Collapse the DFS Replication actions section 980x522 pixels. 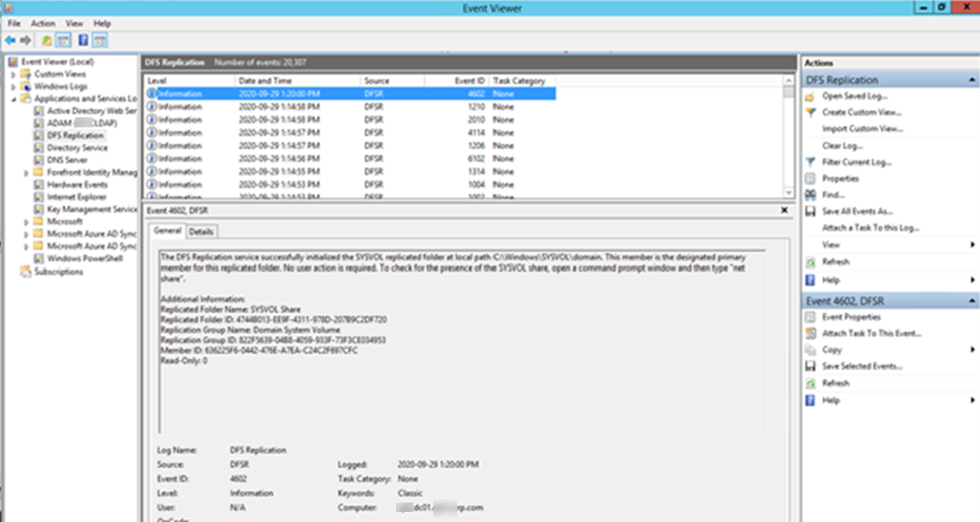point(972,80)
